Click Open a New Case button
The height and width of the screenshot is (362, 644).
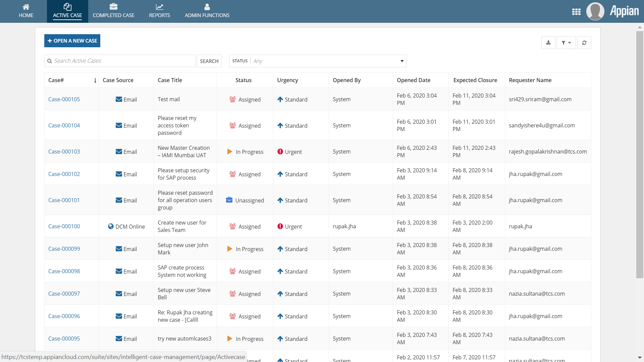(72, 41)
